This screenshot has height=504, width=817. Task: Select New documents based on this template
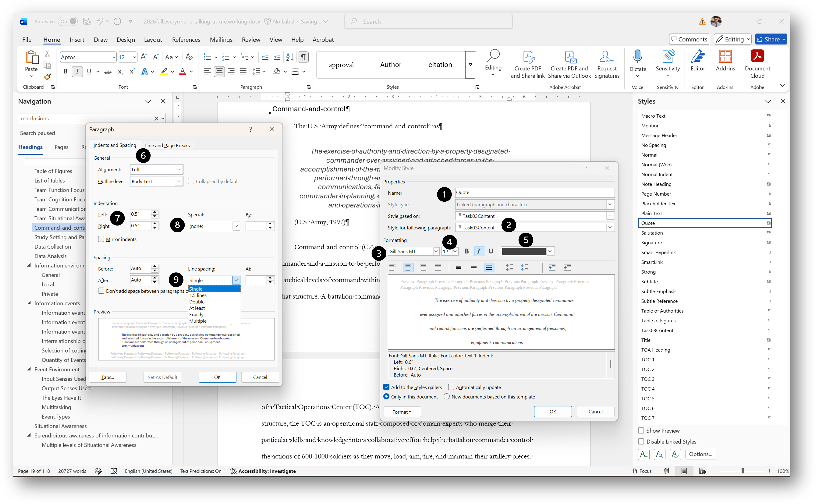click(447, 397)
